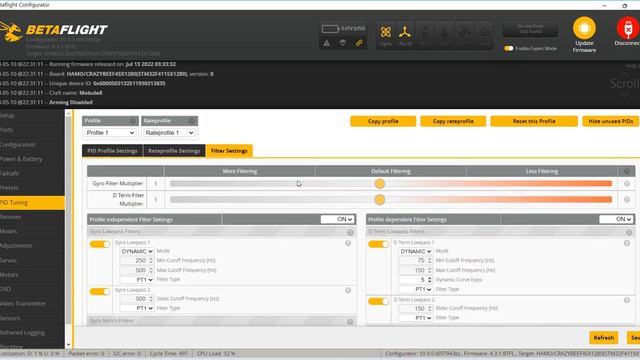
Task: Open D Term Lowpass 1 DYNAMIC mode dropdown
Action: click(416, 251)
